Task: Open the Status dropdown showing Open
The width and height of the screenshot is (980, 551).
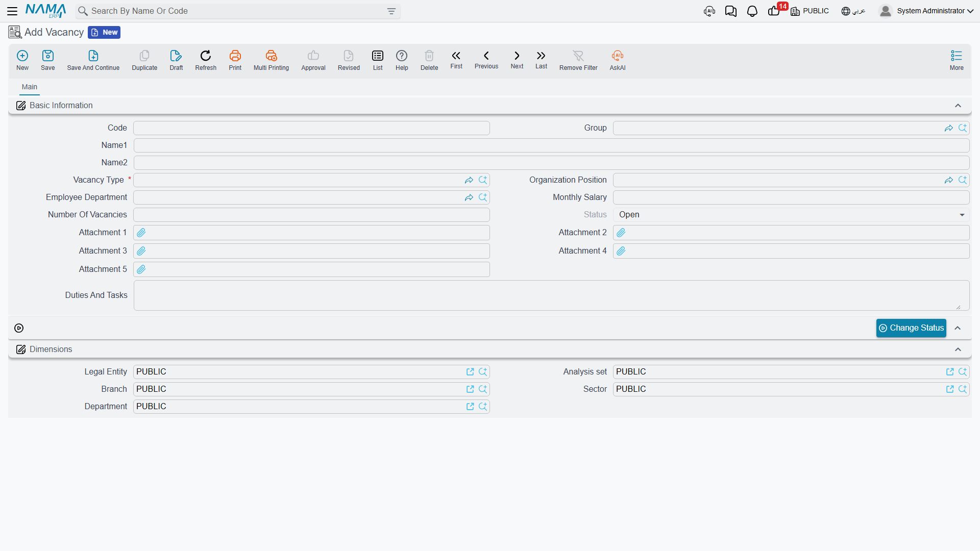Action: 791,215
